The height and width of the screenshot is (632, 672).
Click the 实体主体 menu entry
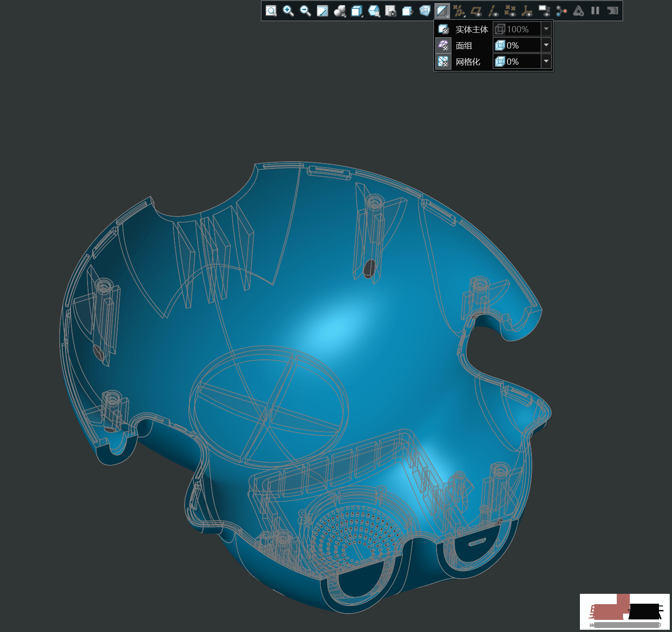[x=472, y=29]
